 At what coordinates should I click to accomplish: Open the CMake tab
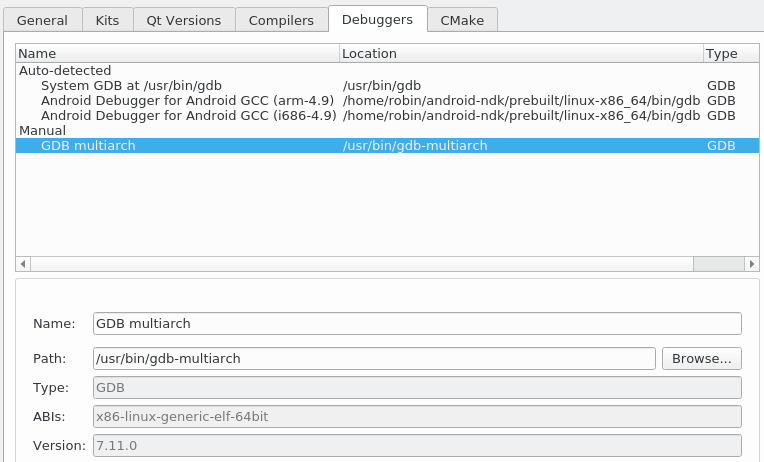[462, 19]
